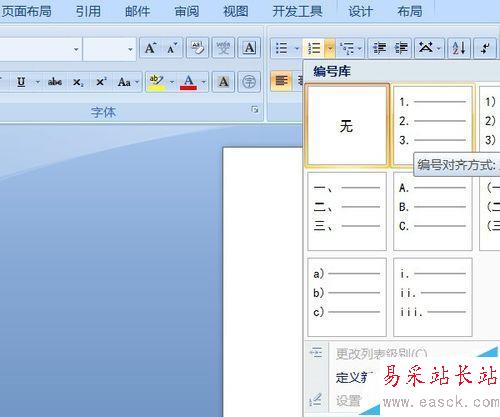Open the Font dialog launcher
This screenshot has width=500, height=417.
point(255,110)
